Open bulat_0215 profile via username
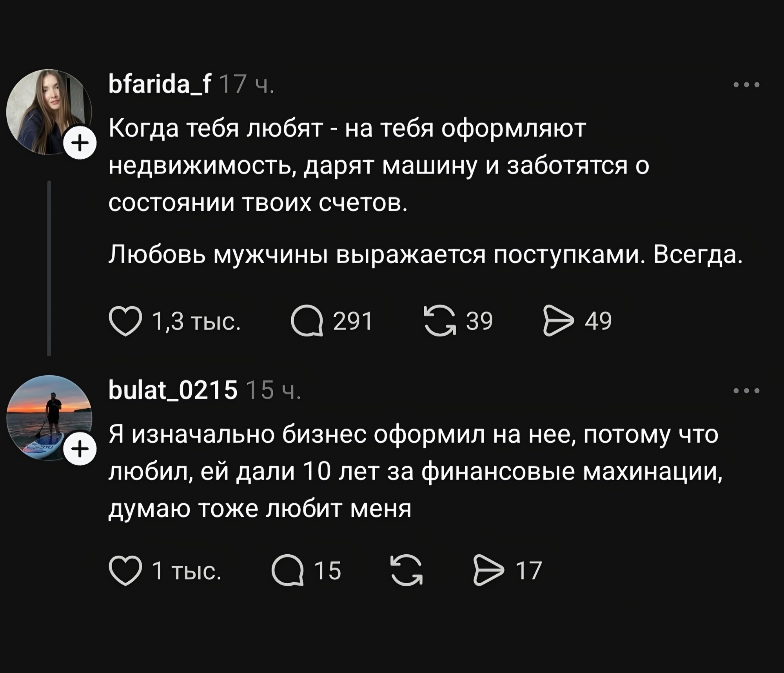The height and width of the screenshot is (673, 784). click(x=173, y=390)
